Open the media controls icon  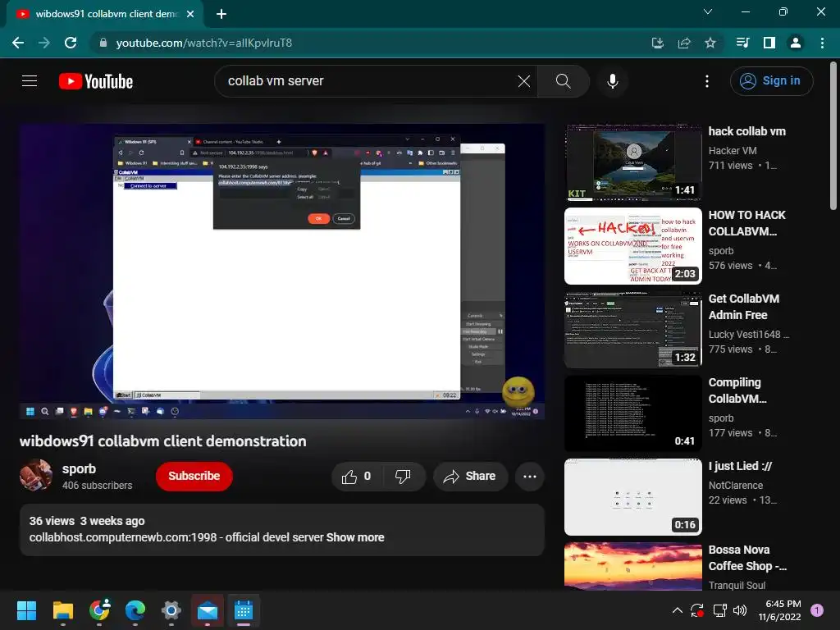742,43
